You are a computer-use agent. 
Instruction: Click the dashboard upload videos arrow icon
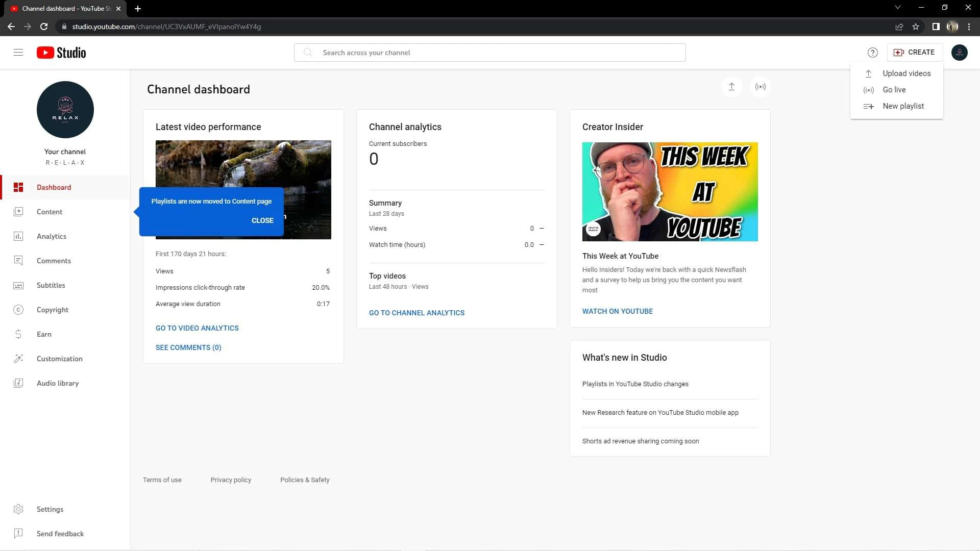731,87
